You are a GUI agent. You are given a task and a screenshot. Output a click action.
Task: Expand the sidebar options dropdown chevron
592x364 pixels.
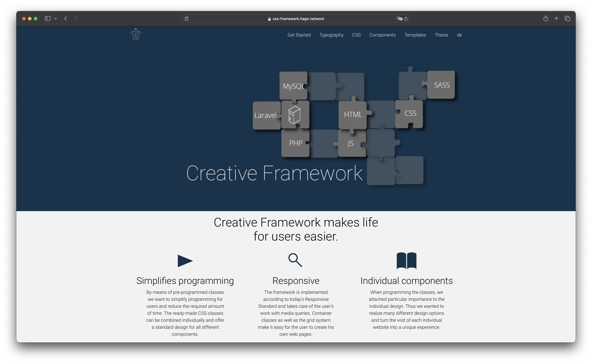click(56, 18)
